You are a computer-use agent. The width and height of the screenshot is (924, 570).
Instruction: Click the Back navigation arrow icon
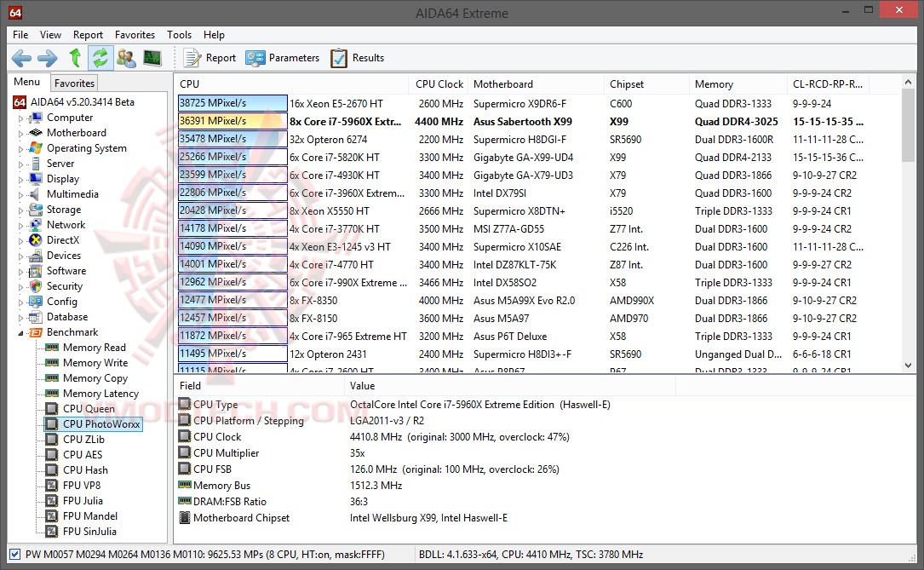(x=21, y=58)
